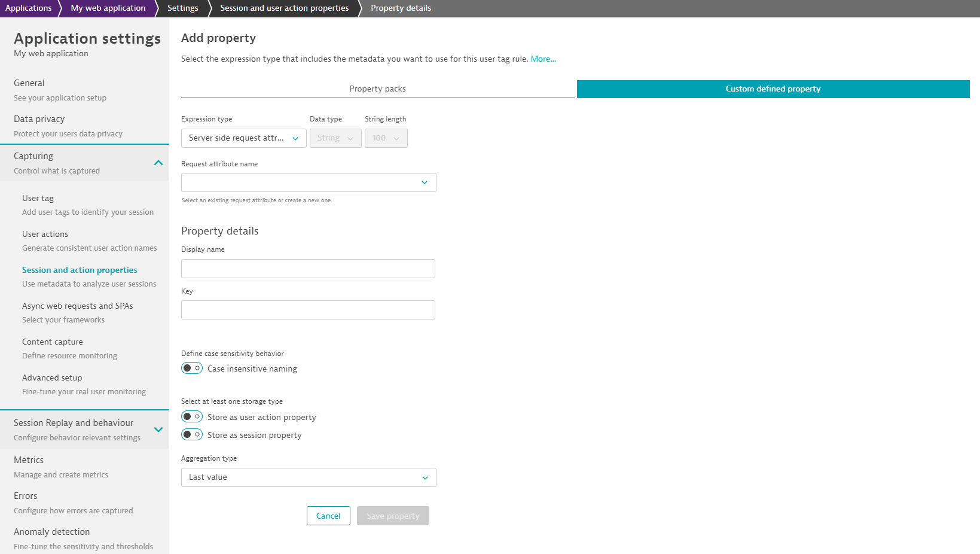Expand Session Replay and behaviour section
The width and height of the screenshot is (980, 554).
(158, 430)
